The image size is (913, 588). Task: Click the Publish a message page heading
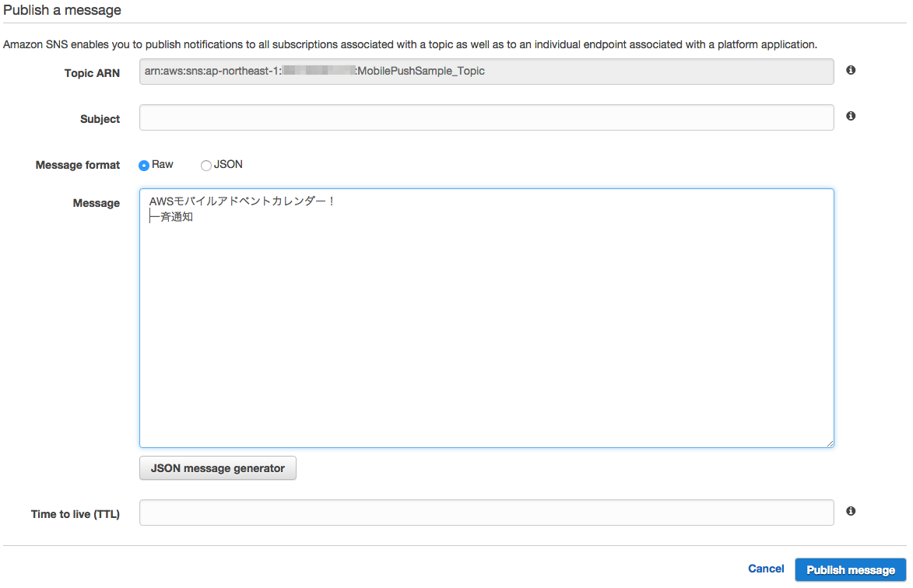tap(62, 10)
